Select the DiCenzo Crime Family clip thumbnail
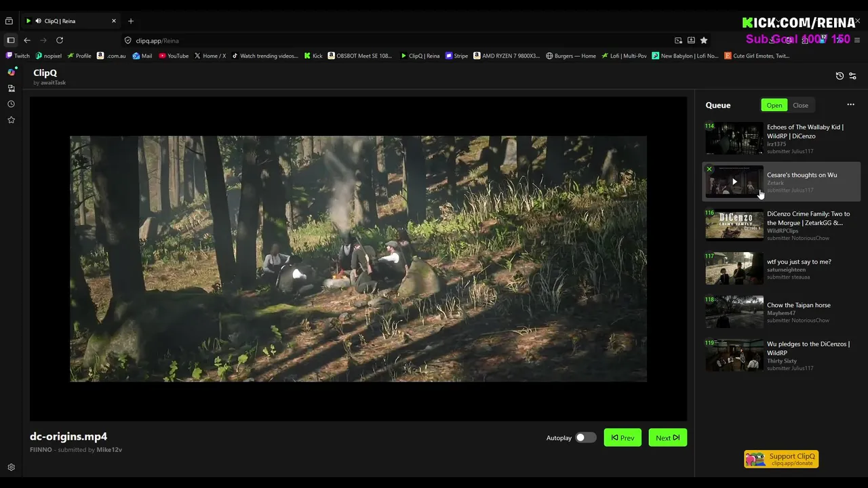Image resolution: width=868 pixels, height=488 pixels. 734,225
